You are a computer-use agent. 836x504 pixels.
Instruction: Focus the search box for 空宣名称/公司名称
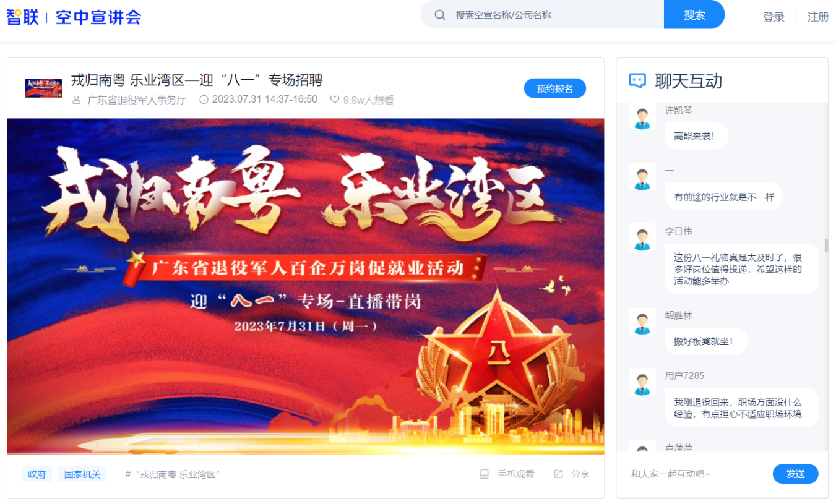pos(554,15)
